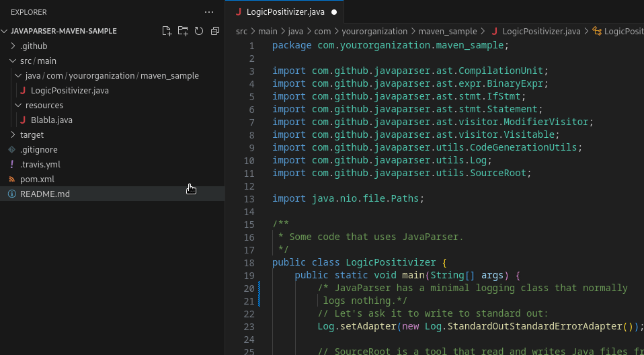644x355 pixels.
Task: Collapse all folders in Explorer
Action: pos(215,31)
